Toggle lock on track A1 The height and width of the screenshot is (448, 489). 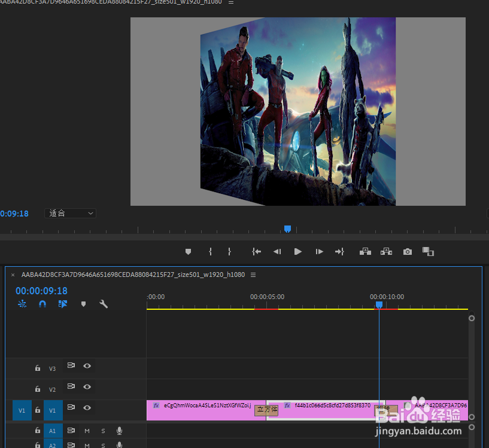[38, 431]
